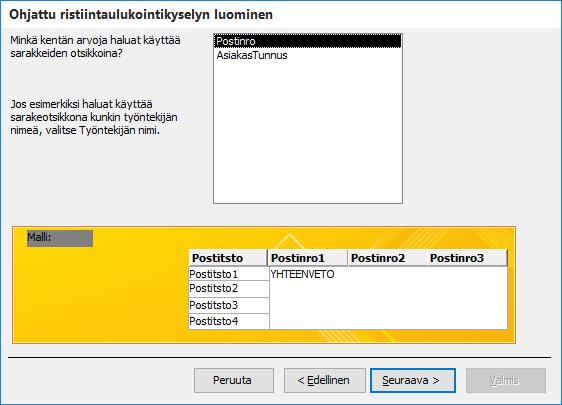Click the Postitsto column header in the preview

coord(228,258)
